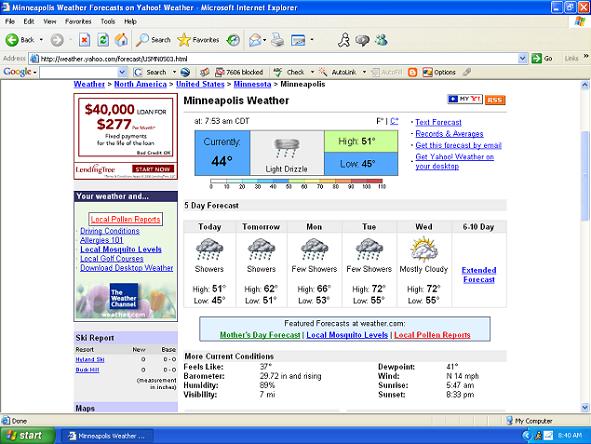Expand the Links toolbar chevron
Screen dimensions: 591x444
[586, 56]
